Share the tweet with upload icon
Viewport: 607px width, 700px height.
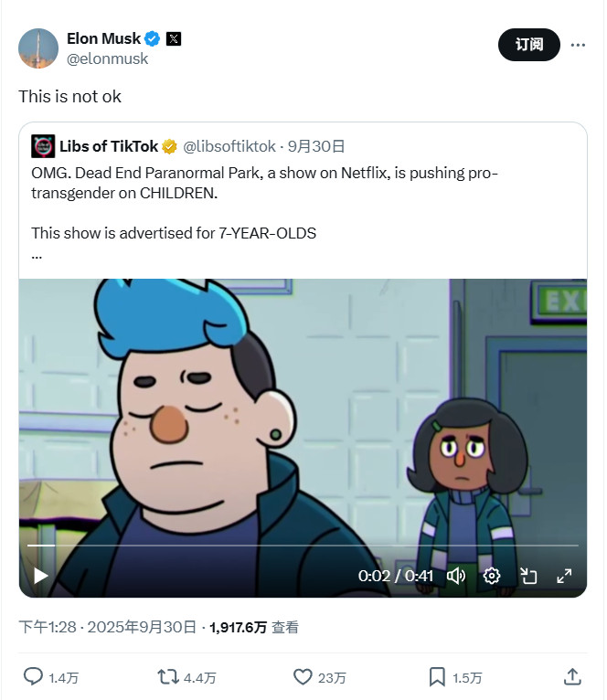(x=572, y=677)
